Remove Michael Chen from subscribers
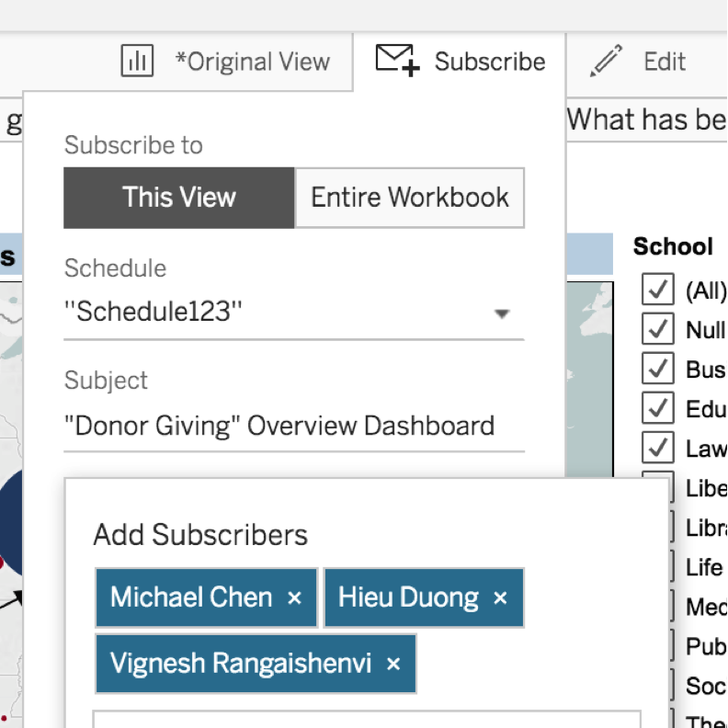728x728 pixels. (x=295, y=598)
